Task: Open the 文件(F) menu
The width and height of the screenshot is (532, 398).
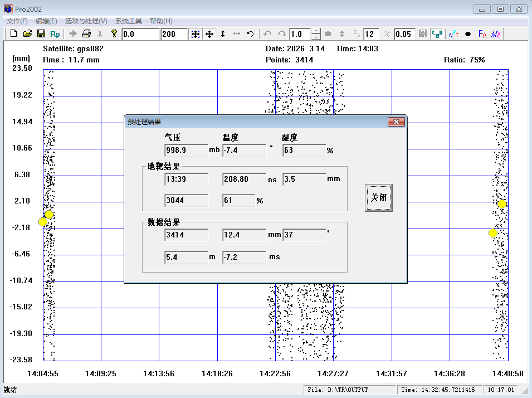Action: click(17, 21)
